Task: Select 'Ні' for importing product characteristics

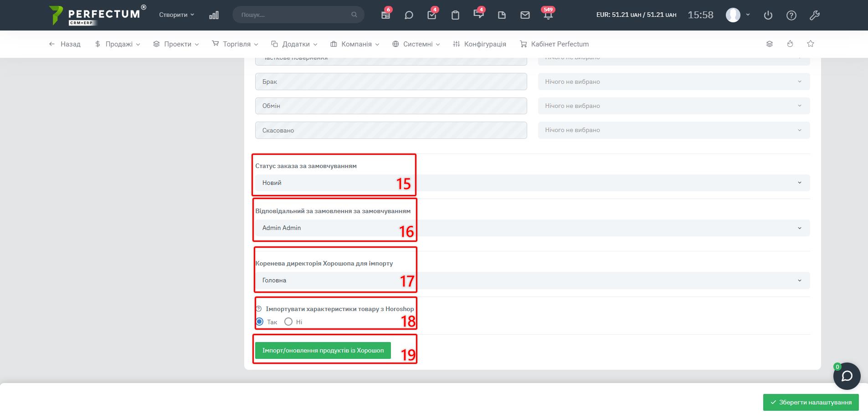Action: coord(288,322)
